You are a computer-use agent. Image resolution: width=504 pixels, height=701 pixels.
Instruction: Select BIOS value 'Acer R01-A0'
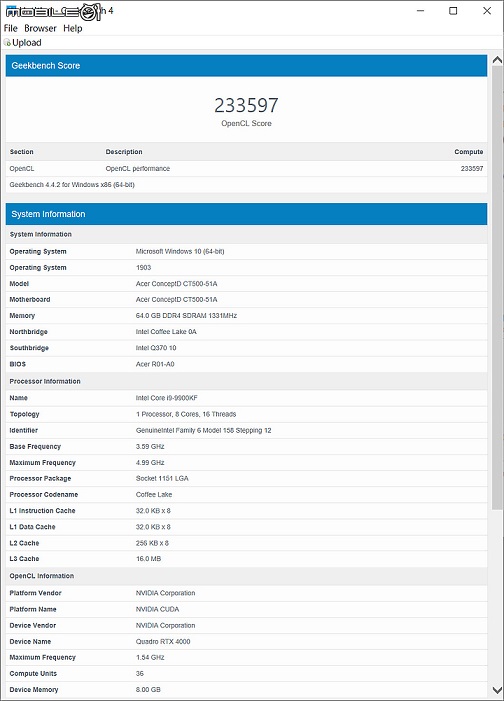click(155, 364)
